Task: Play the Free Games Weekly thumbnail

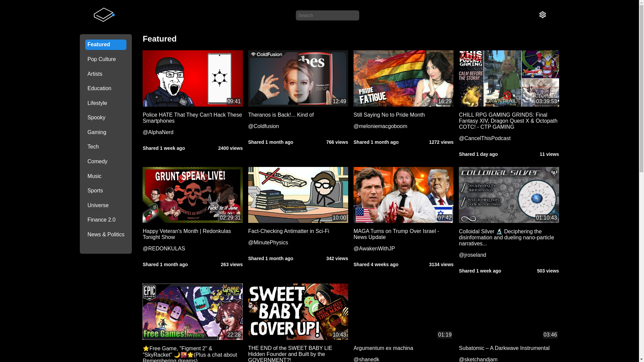Action: pos(193,312)
